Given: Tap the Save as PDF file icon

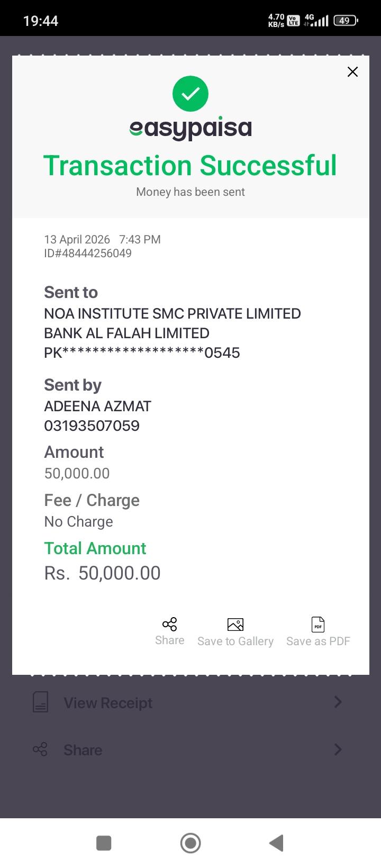Looking at the screenshot, I should (x=318, y=625).
